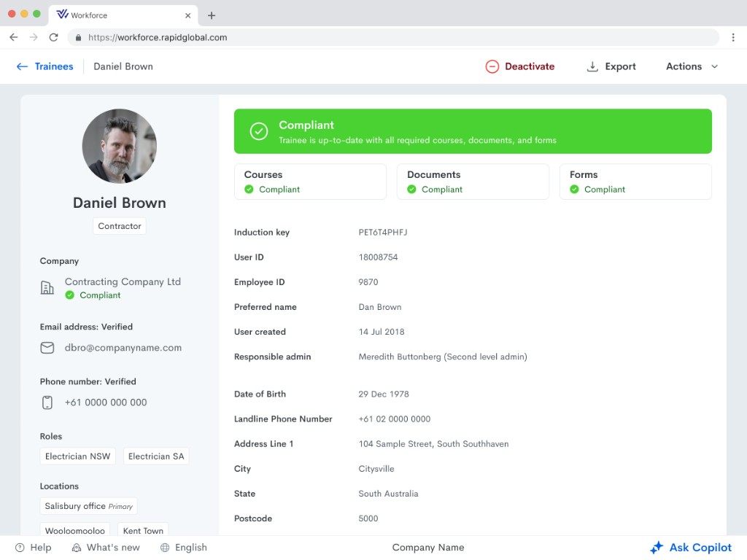Close the Workforce browser tab

tap(187, 16)
